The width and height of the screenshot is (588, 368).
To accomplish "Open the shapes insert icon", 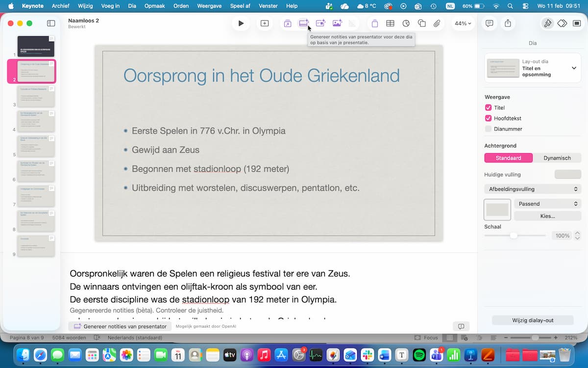I will pyautogui.click(x=421, y=24).
